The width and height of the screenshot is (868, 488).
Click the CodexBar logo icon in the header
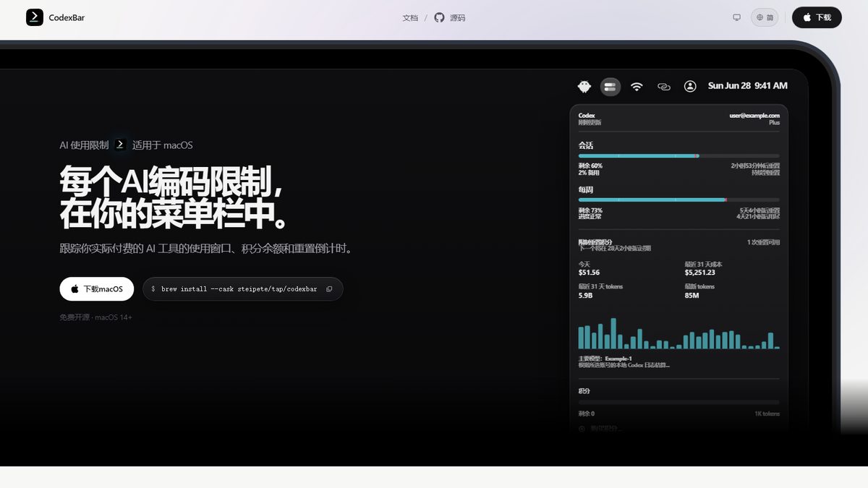(35, 17)
